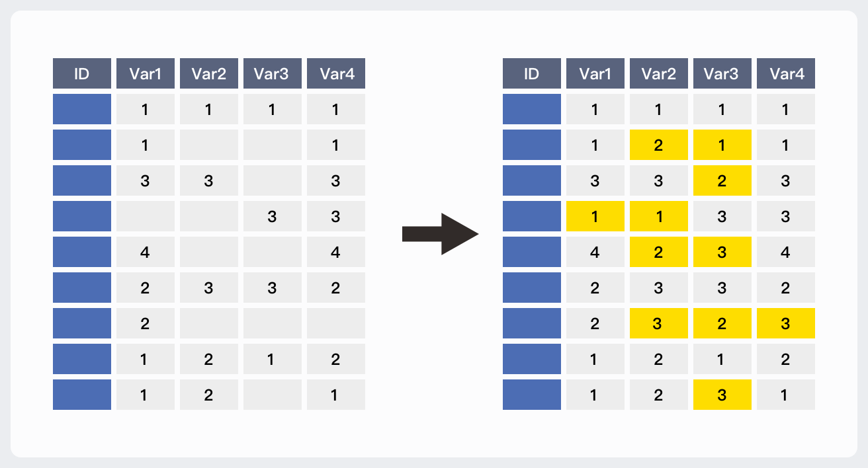
Task: Click first blue ID cell in left table
Action: tap(82, 109)
